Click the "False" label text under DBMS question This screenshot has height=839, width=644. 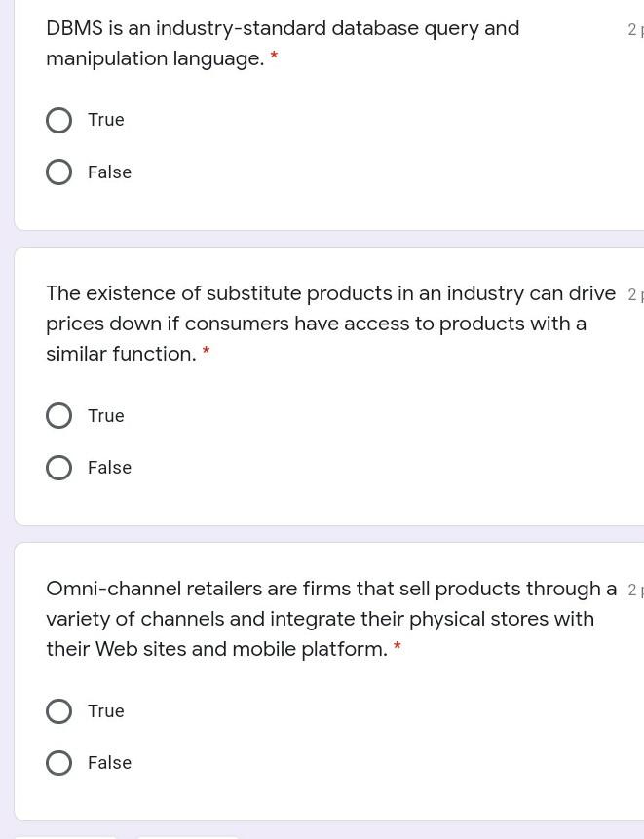tap(109, 172)
